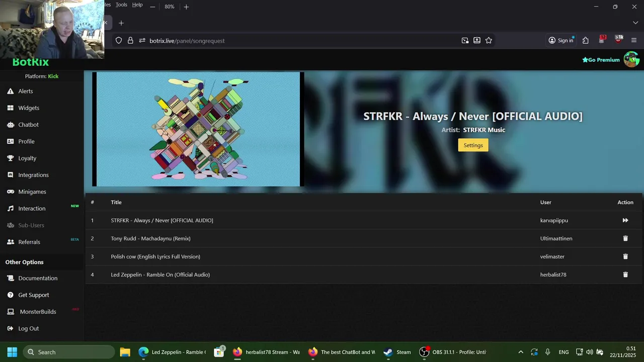644x362 pixels.
Task: Click the current song video thumbnail
Action: 198,129
